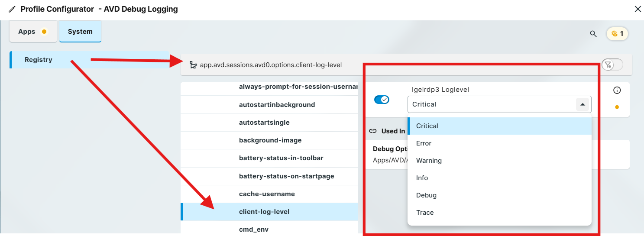Toggle the filter switch in path bar
The width and height of the screenshot is (644, 236).
[612, 65]
